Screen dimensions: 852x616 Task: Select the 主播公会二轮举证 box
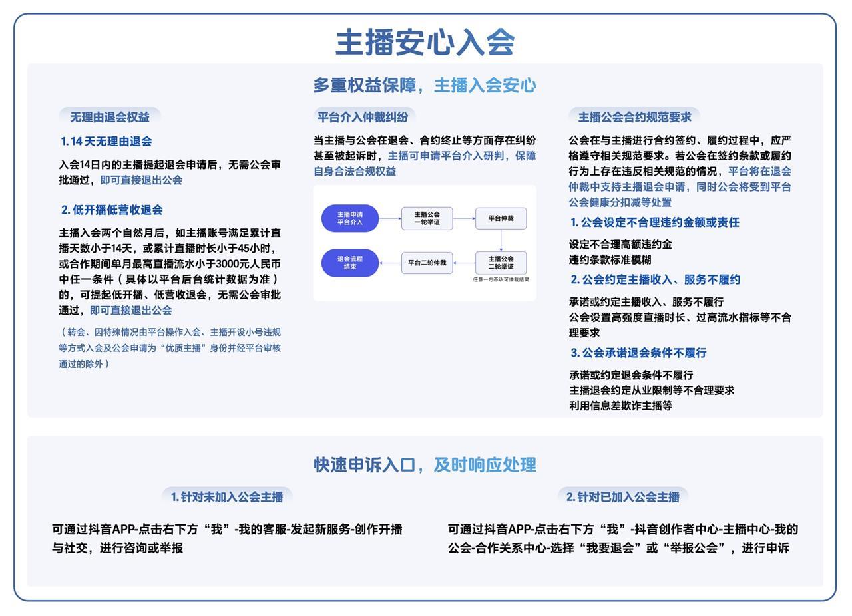coord(500,262)
